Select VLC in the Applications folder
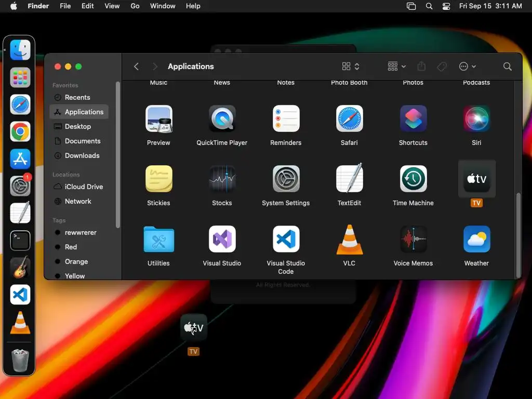The image size is (532, 399). pyautogui.click(x=349, y=240)
